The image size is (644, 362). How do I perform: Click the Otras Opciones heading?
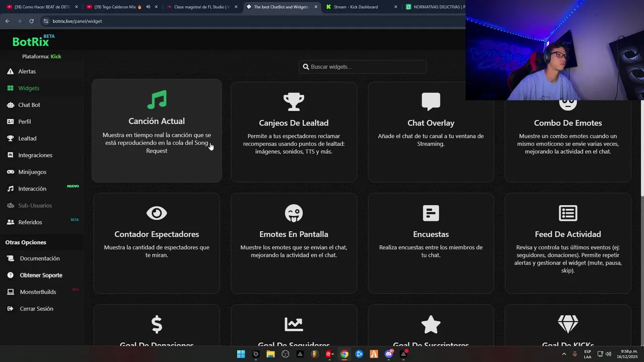pos(26,242)
